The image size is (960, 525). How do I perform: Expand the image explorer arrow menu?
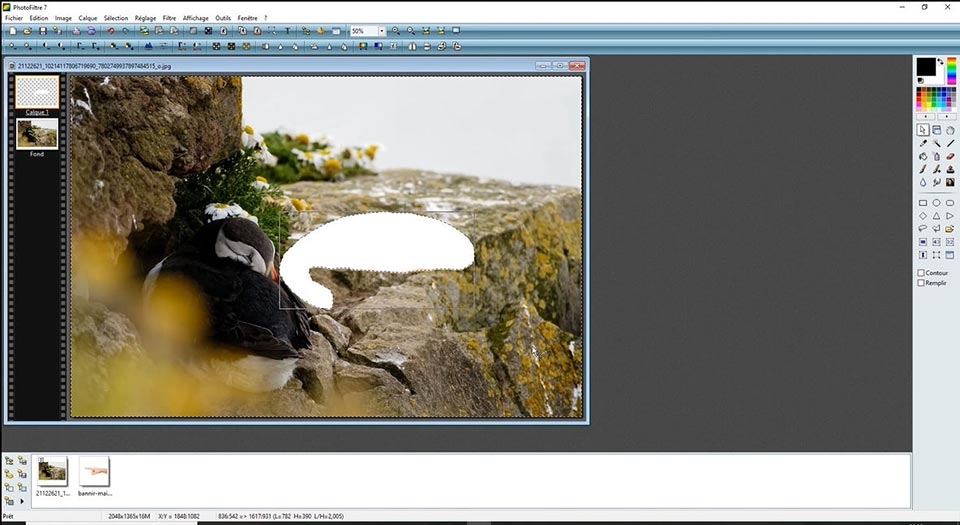click(x=22, y=501)
